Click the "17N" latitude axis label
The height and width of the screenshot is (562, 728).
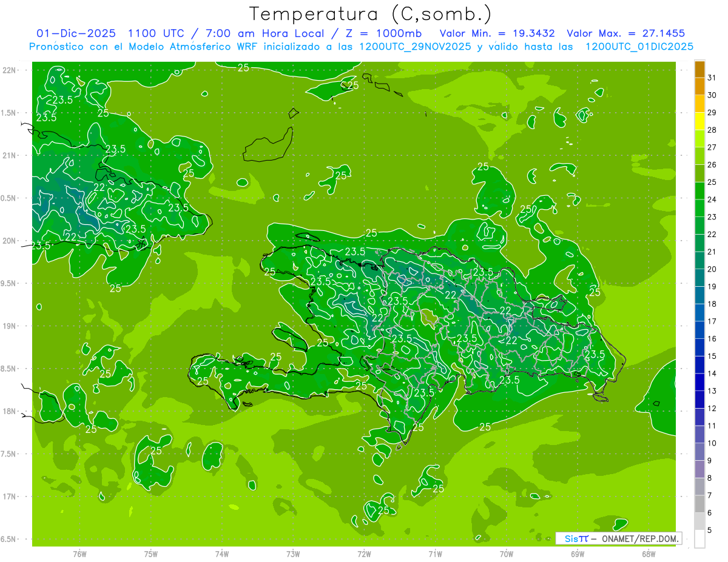pyautogui.click(x=9, y=497)
